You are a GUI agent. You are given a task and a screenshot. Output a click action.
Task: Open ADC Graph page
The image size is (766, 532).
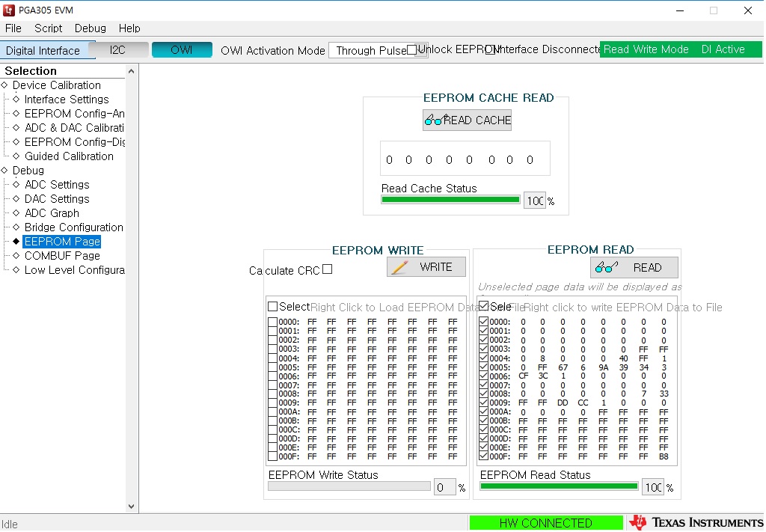52,213
